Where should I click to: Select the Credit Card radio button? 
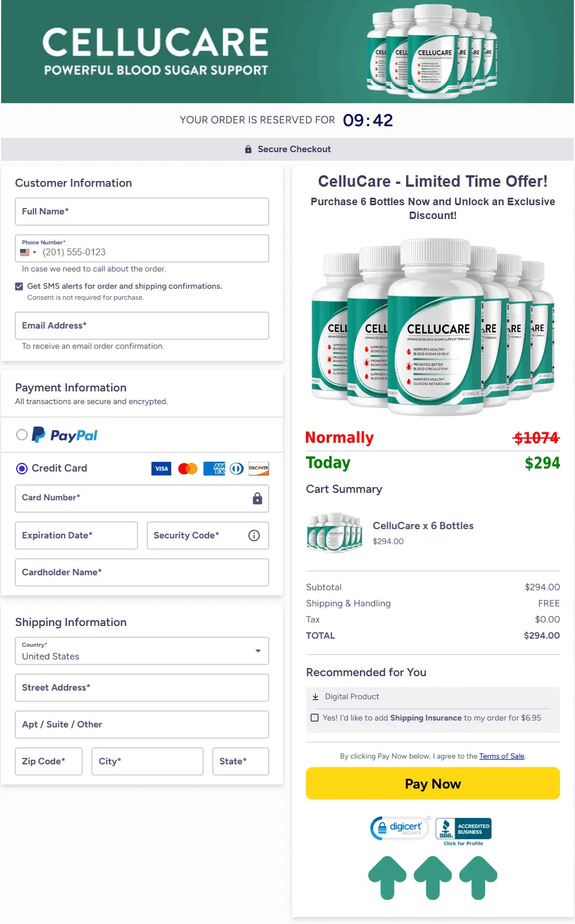tap(21, 468)
